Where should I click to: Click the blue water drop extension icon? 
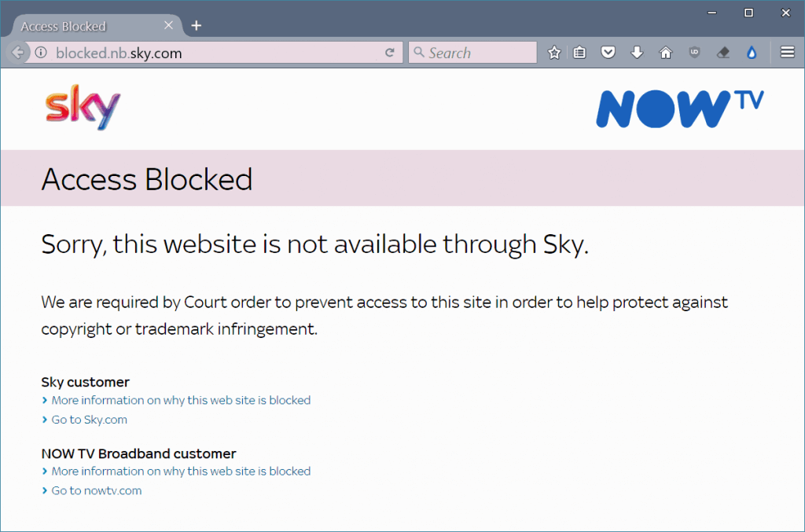pos(752,52)
